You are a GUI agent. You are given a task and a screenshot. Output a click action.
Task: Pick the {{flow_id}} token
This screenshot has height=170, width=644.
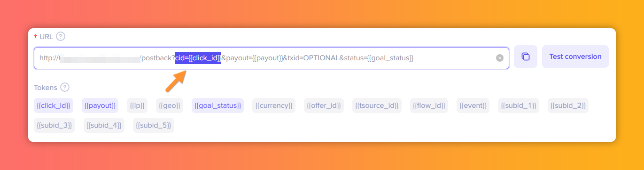(429, 105)
